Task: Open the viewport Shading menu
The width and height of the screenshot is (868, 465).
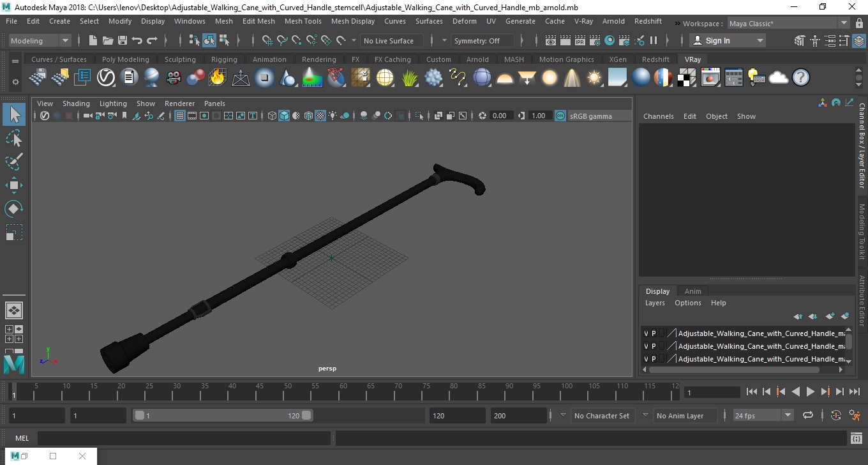Action: 76,103
